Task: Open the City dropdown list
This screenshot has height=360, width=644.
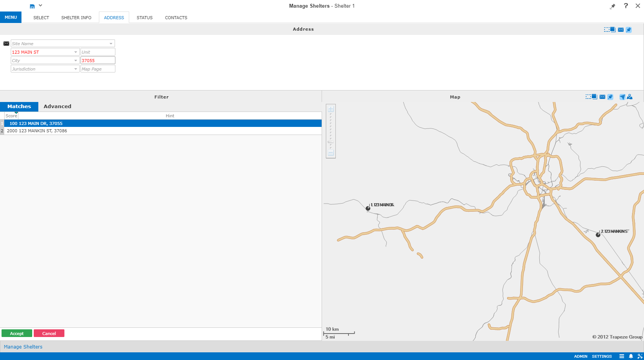Action: point(76,61)
